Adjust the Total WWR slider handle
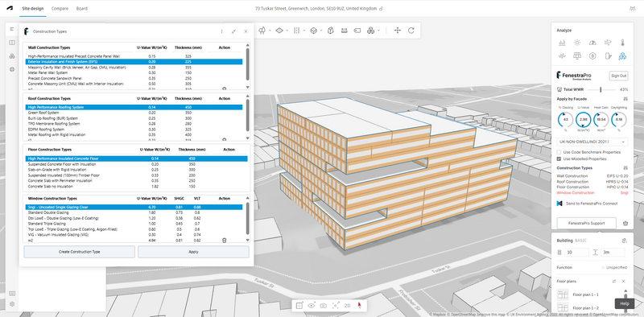The image size is (644, 317). (x=601, y=89)
